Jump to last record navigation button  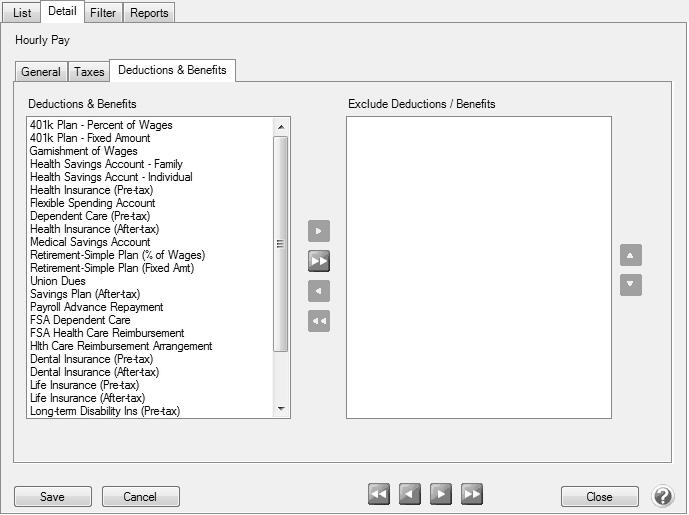472,495
